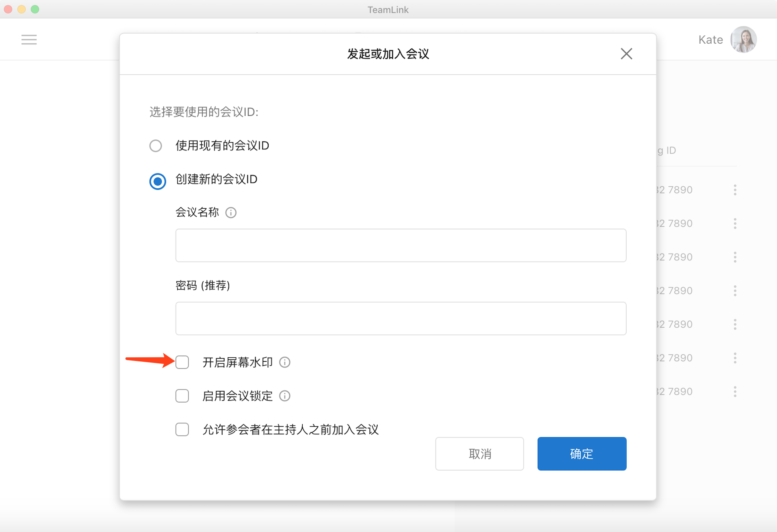Close the start or join meeting dialog
Viewport: 777px width, 532px height.
626,54
